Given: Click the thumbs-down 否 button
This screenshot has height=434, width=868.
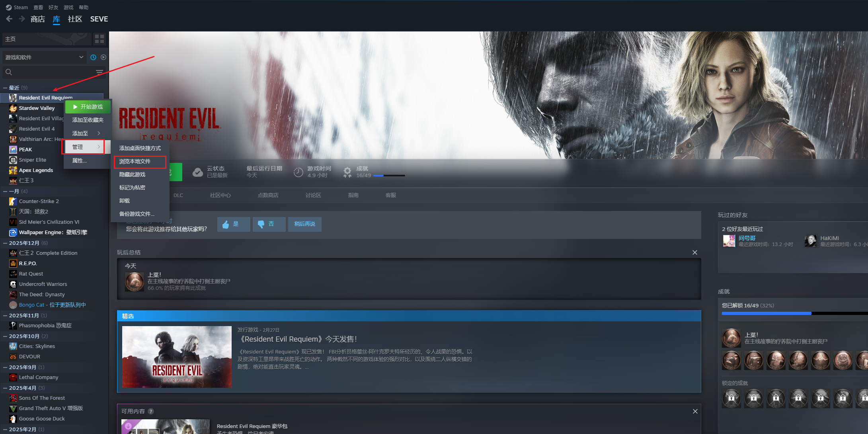Looking at the screenshot, I should (269, 224).
